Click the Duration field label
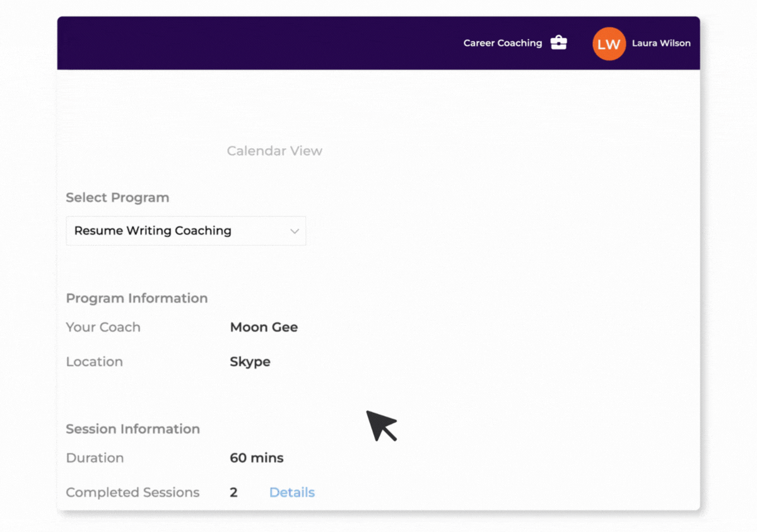757x532 pixels. [x=95, y=458]
